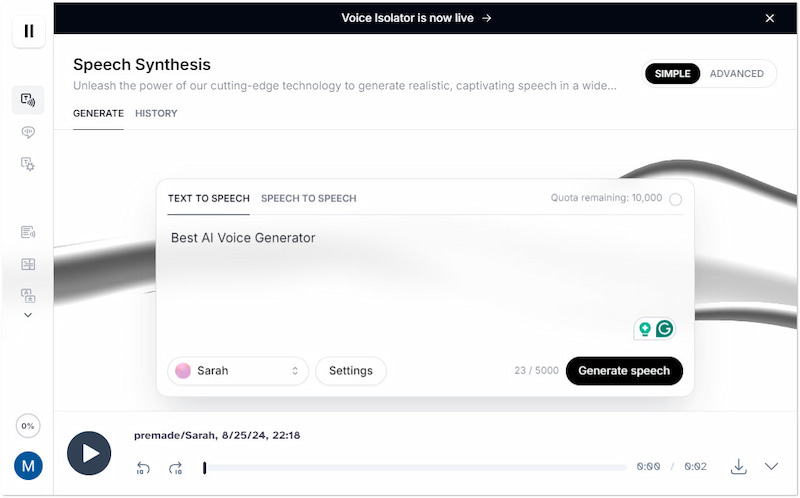Image resolution: width=800 pixels, height=498 pixels.
Task: Click the chat bubble sidebar icon
Action: pos(28,132)
